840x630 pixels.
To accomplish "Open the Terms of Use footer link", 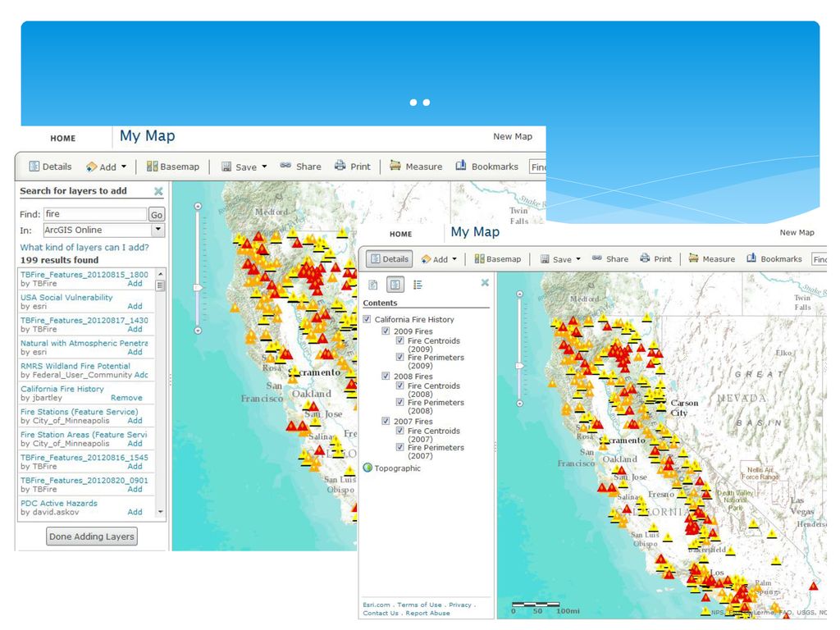I will [419, 605].
